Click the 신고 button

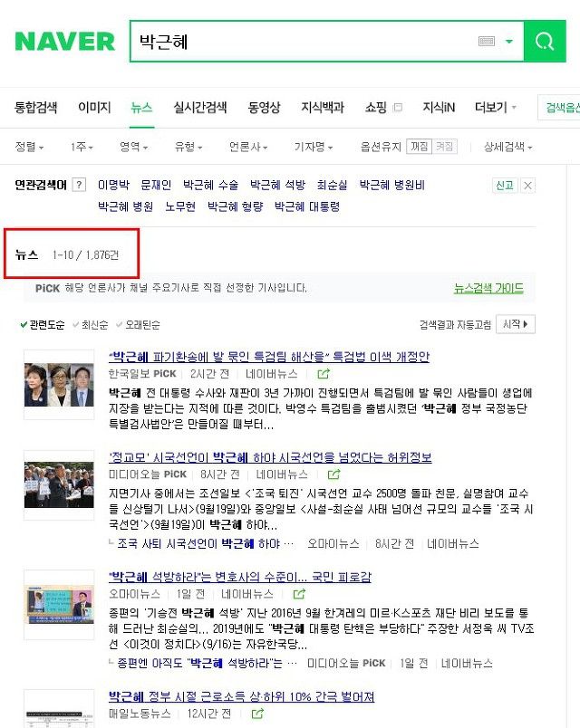(505, 186)
